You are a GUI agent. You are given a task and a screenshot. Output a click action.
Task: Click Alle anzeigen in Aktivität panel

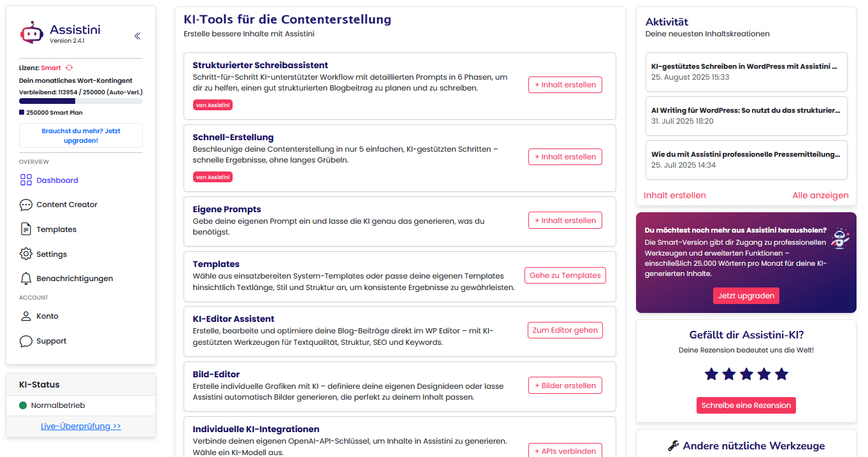coord(820,196)
